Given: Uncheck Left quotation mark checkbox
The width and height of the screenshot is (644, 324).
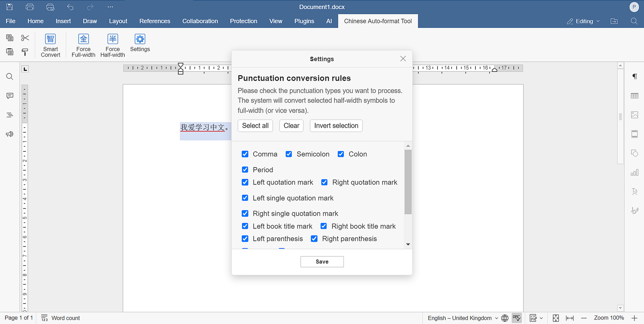Looking at the screenshot, I should tap(245, 182).
